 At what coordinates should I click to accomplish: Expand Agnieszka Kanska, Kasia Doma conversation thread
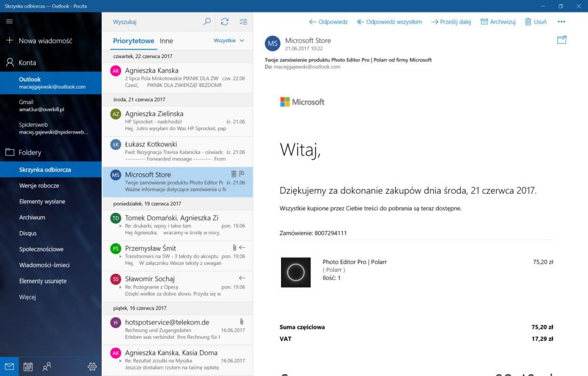pos(120,361)
